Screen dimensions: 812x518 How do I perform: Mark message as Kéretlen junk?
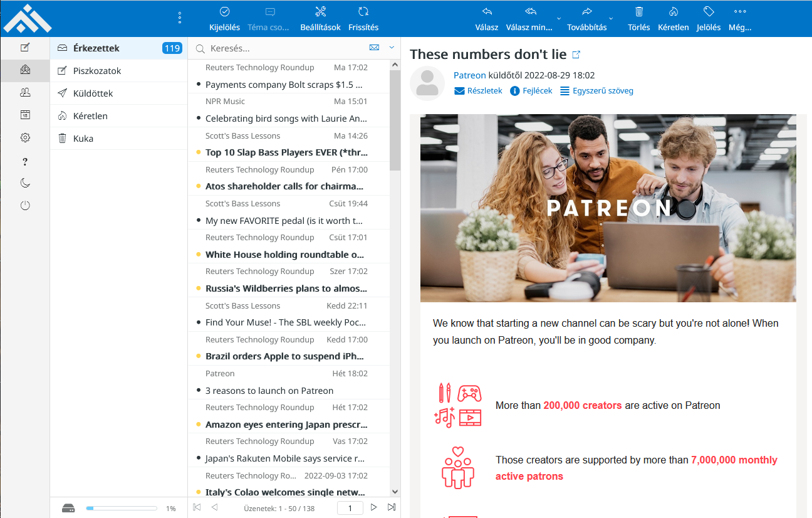click(x=674, y=19)
